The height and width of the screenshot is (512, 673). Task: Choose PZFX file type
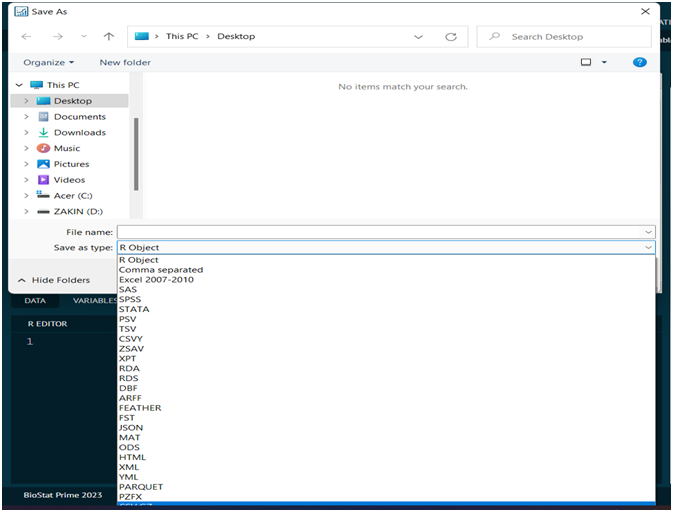coord(386,497)
